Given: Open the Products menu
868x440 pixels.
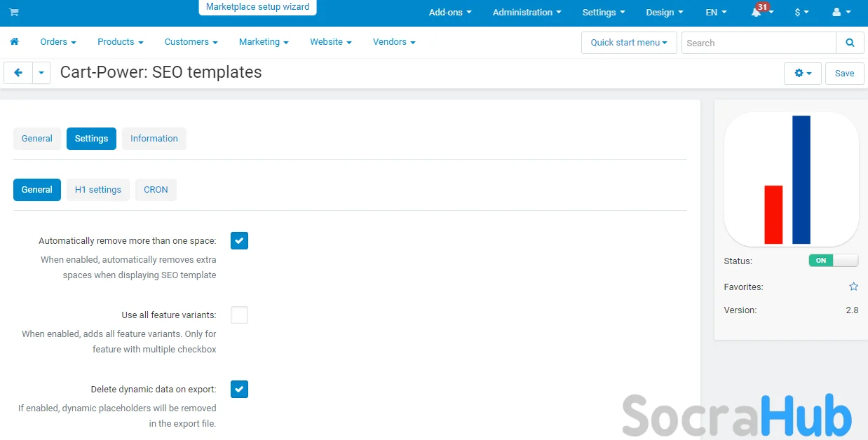Looking at the screenshot, I should (x=121, y=42).
